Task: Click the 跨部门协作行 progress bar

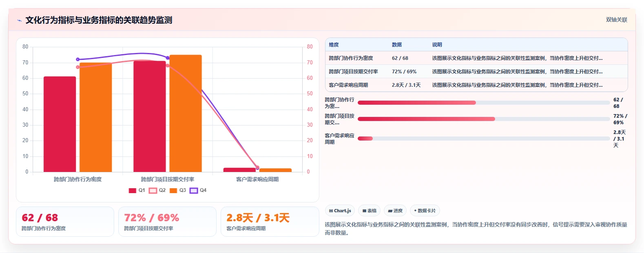Action: click(484, 103)
